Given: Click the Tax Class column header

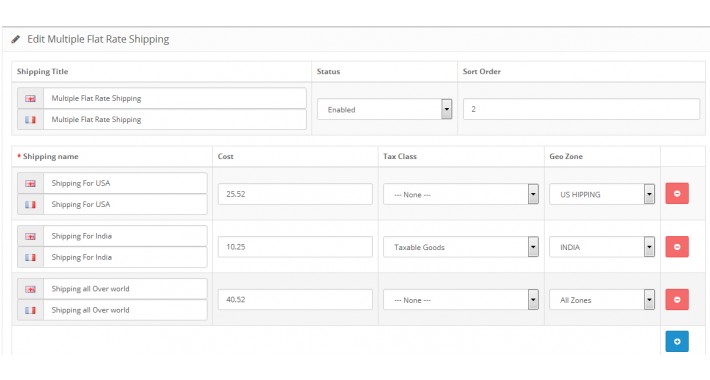Looking at the screenshot, I should 400,156.
